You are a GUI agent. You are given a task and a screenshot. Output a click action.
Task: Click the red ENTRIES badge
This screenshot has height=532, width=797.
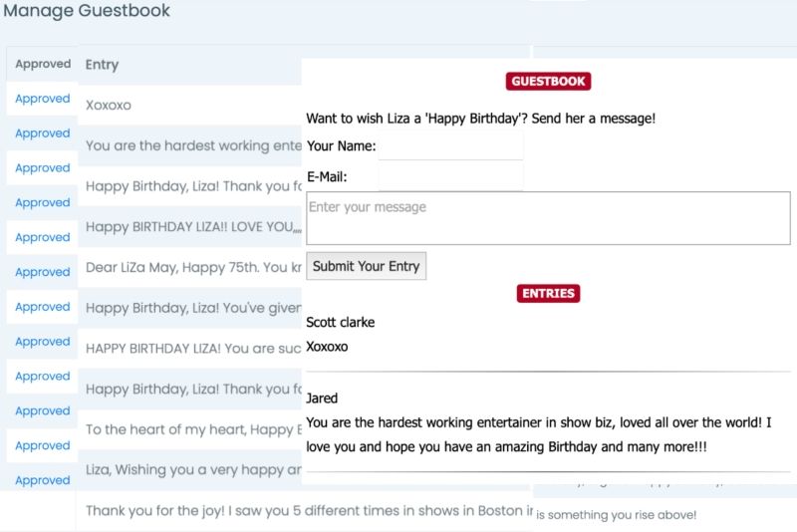pyautogui.click(x=548, y=293)
